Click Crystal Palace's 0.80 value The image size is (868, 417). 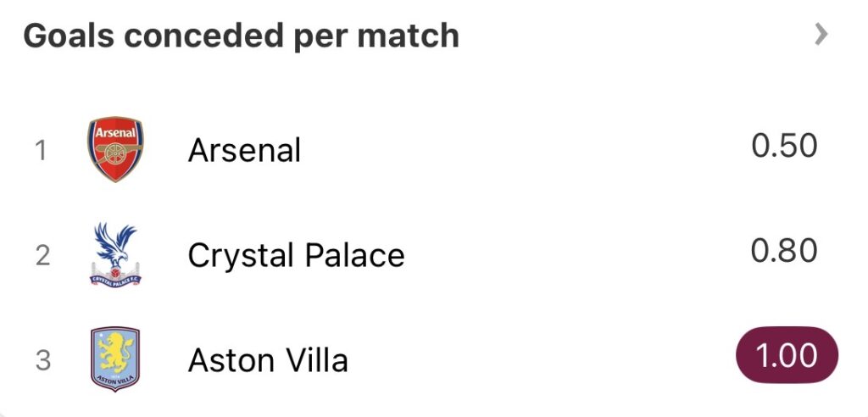coord(784,251)
